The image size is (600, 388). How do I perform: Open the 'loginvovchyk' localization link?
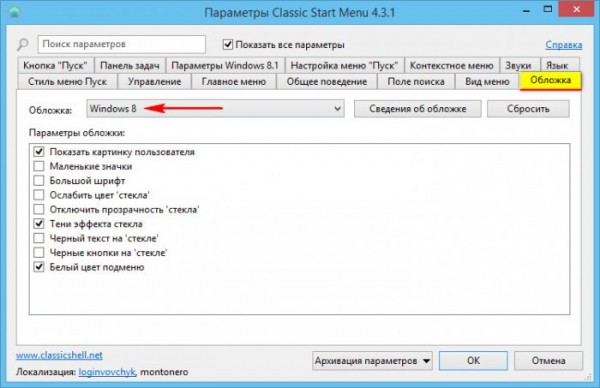(x=107, y=372)
